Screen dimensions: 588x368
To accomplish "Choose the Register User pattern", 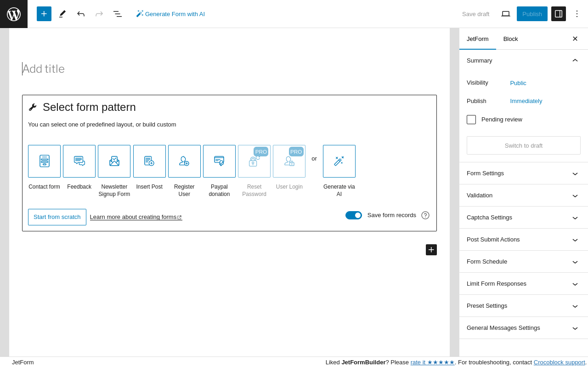I will point(184,161).
